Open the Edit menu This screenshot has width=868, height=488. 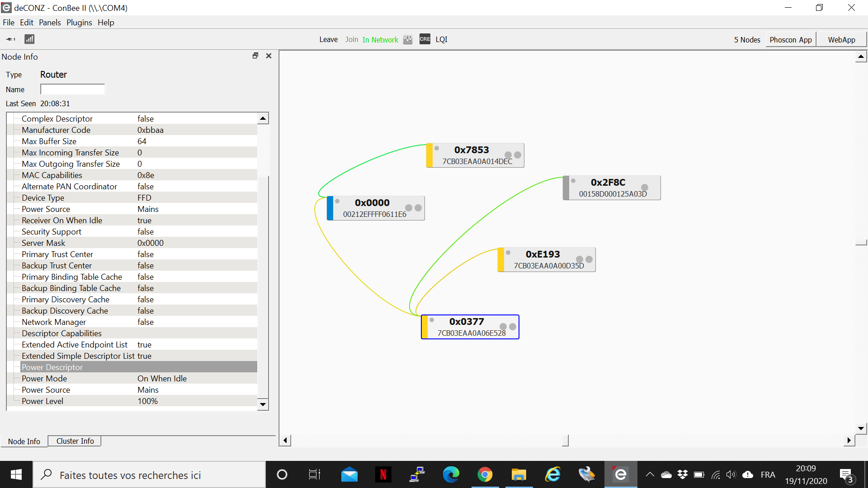(x=27, y=23)
